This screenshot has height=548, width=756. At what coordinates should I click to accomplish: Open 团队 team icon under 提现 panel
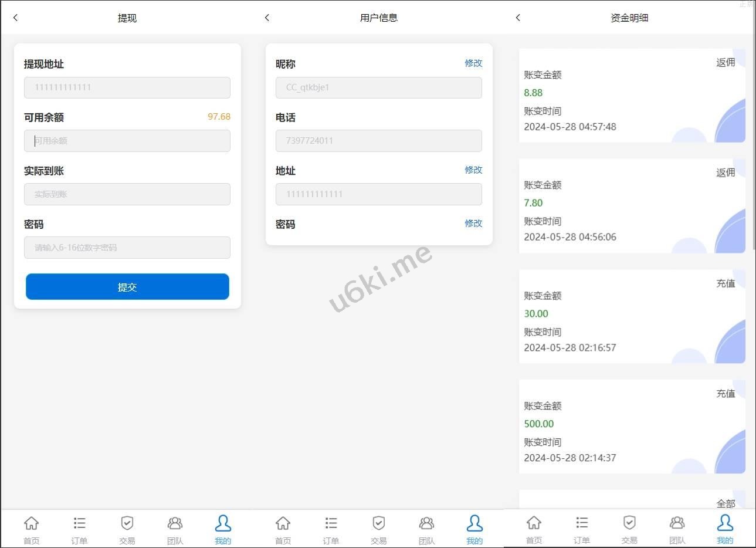[175, 529]
